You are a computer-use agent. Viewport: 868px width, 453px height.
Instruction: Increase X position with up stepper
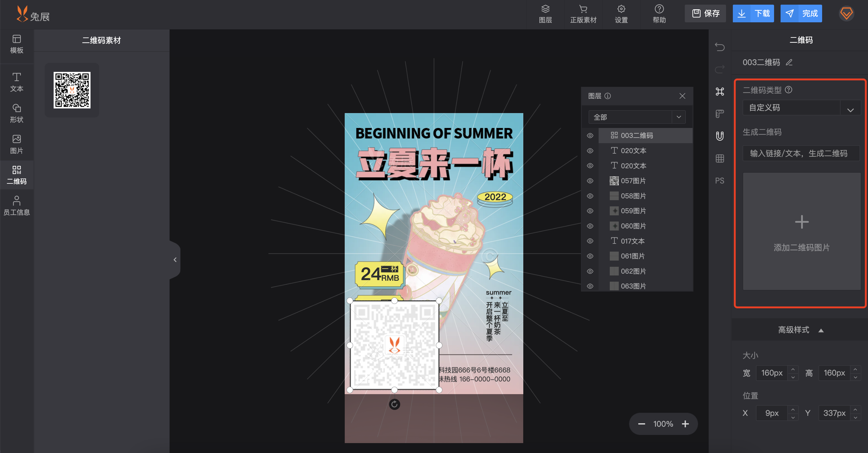(x=793, y=410)
